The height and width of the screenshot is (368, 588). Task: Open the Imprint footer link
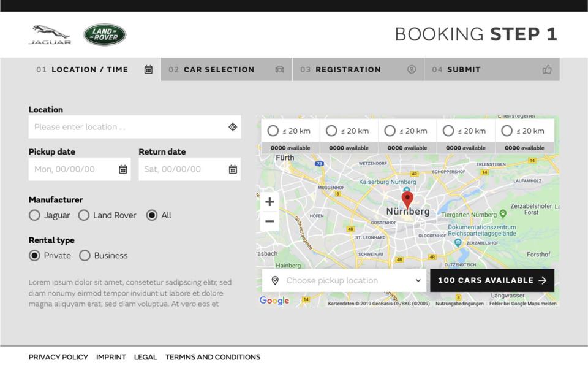pyautogui.click(x=111, y=357)
